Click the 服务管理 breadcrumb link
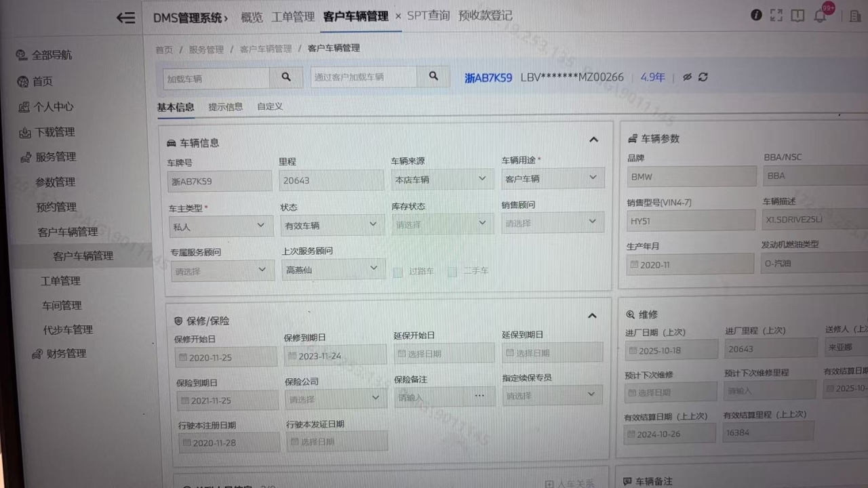Image resolution: width=868 pixels, height=488 pixels. click(206, 49)
